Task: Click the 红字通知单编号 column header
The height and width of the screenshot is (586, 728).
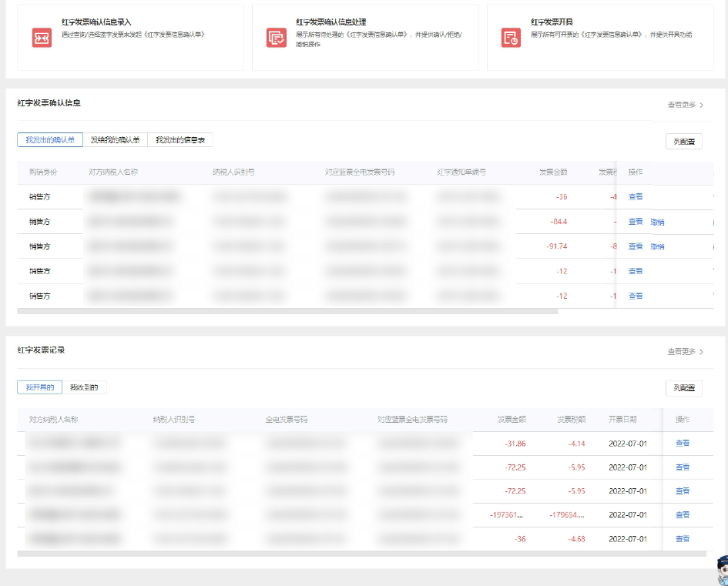Action: 461,172
